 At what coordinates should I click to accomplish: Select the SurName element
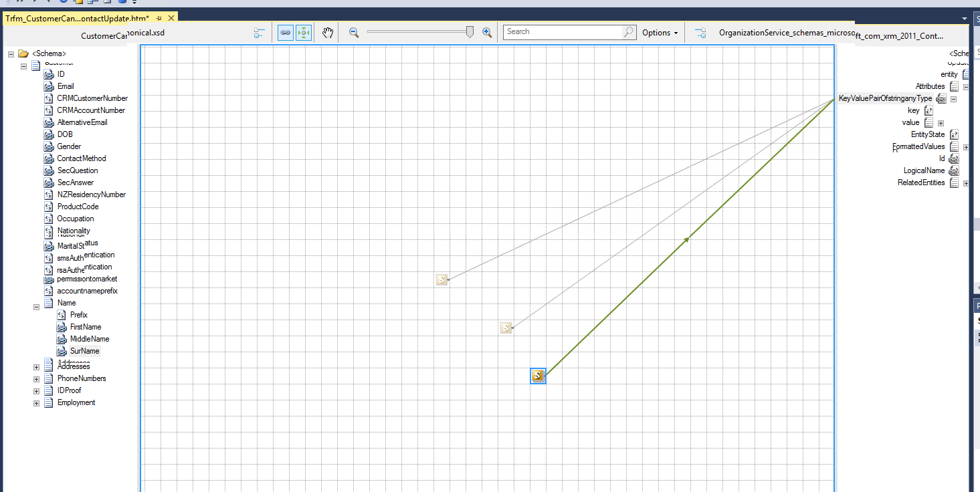84,351
